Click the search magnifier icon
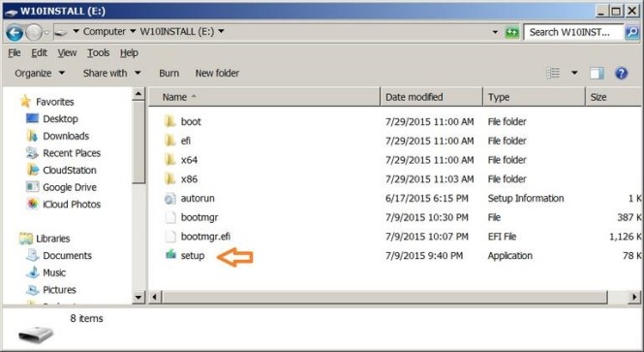 [x=632, y=32]
